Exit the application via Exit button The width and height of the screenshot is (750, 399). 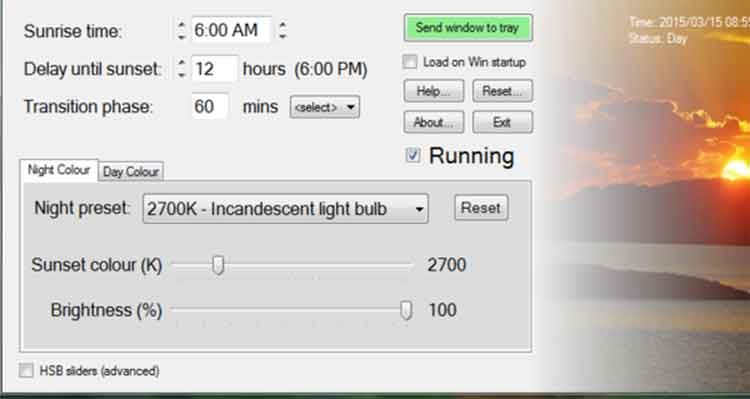pos(502,122)
